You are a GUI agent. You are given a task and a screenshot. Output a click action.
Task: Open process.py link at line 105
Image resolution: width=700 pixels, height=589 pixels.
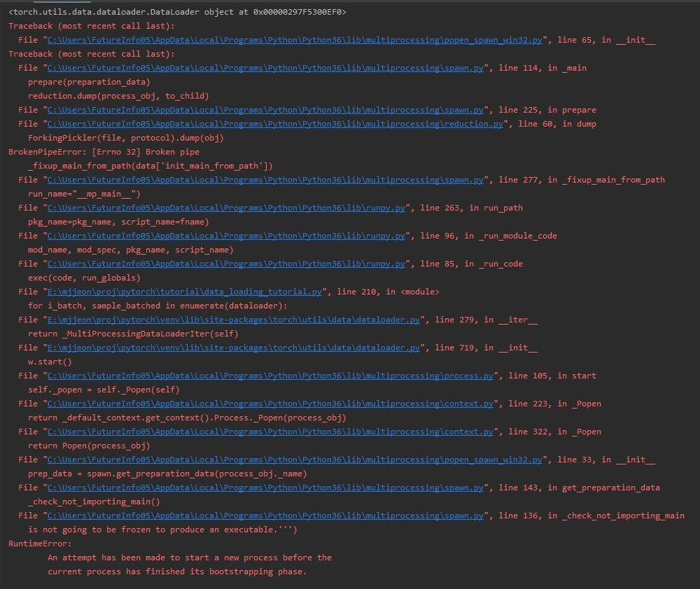[x=270, y=376]
